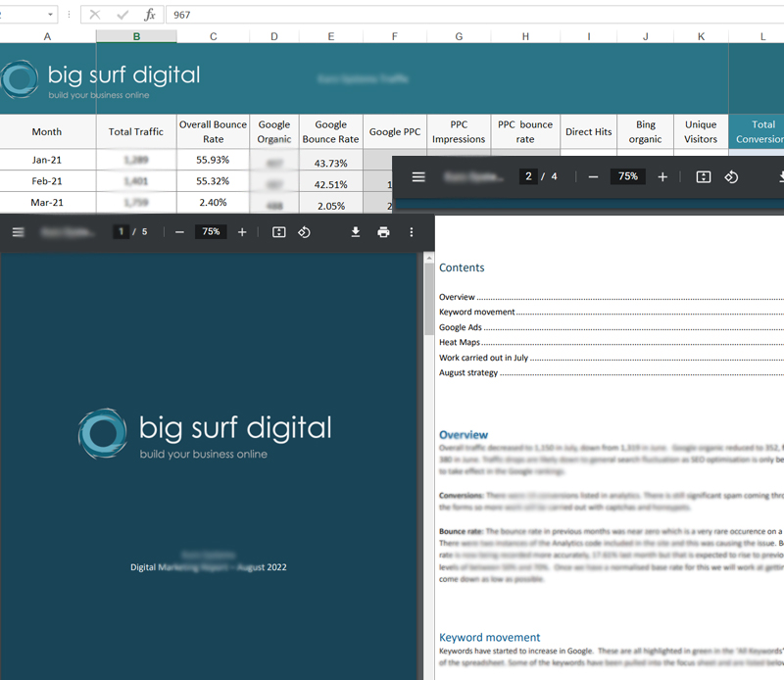Open Work carried out in July entry

pyautogui.click(x=612, y=358)
